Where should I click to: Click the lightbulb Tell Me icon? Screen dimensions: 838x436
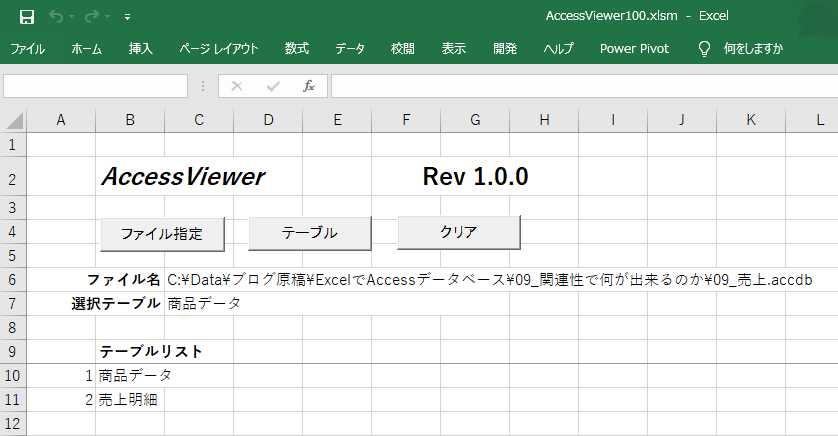coord(704,49)
